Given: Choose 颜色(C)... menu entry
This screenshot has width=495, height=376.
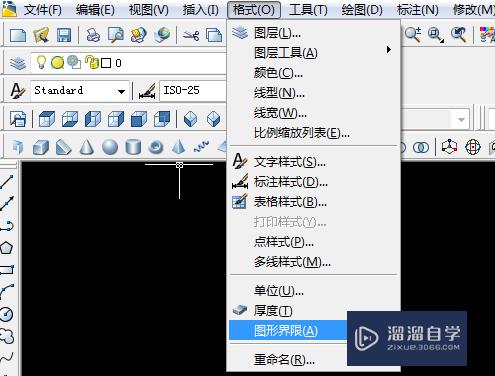Looking at the screenshot, I should click(x=313, y=73).
